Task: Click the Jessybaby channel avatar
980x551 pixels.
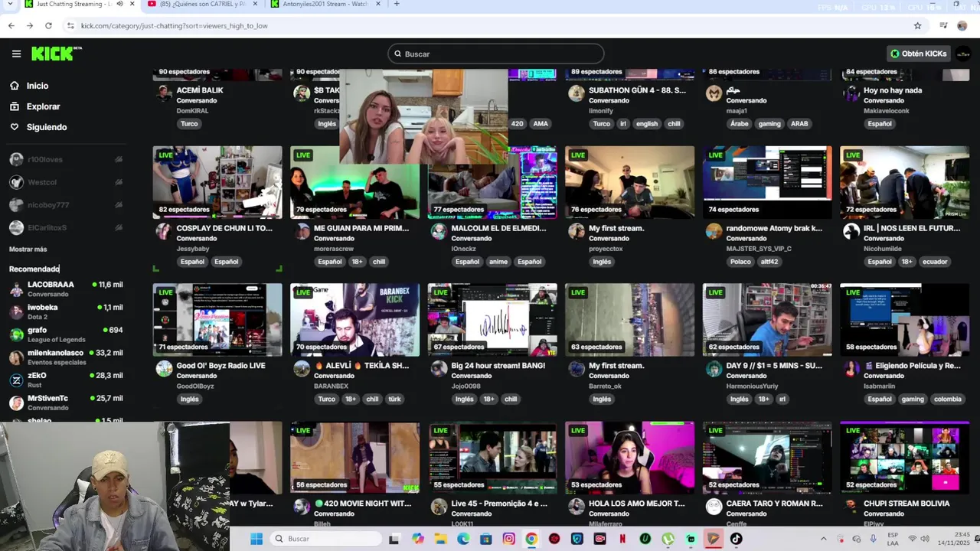Action: (x=164, y=231)
